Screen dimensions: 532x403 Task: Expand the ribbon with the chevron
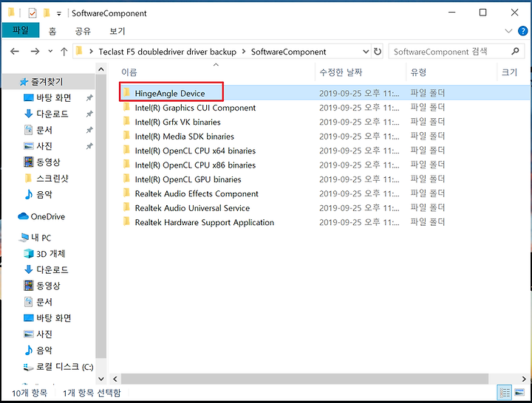click(508, 31)
